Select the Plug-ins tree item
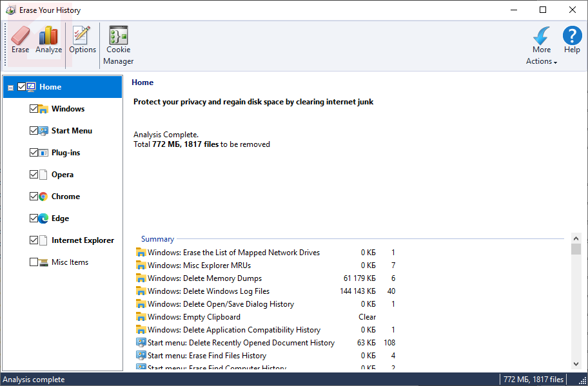This screenshot has width=588, height=386. click(x=66, y=153)
